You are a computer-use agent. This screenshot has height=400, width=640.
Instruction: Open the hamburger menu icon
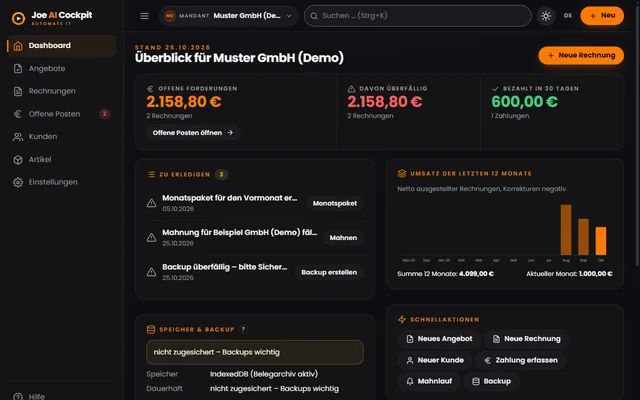click(144, 16)
